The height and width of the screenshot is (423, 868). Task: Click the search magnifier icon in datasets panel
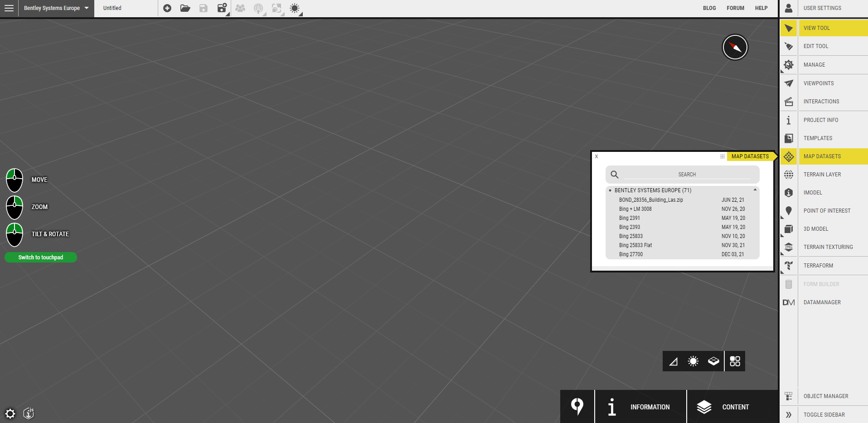click(615, 175)
